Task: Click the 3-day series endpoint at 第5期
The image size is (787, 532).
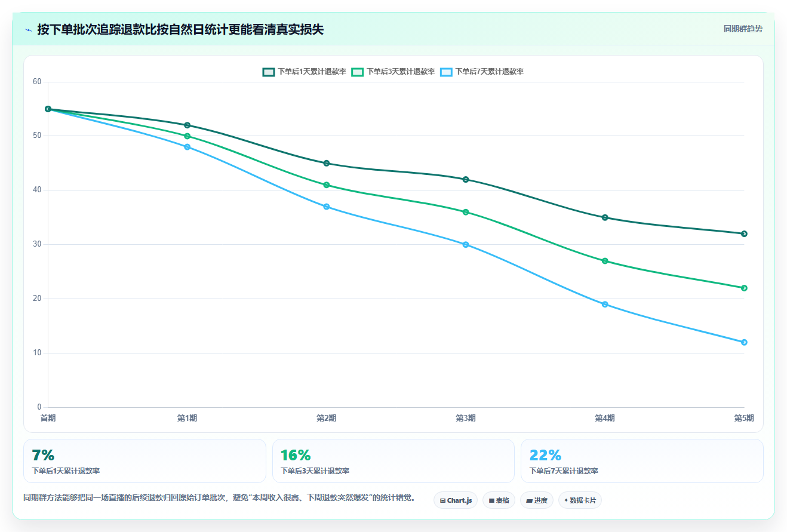Action: point(744,288)
